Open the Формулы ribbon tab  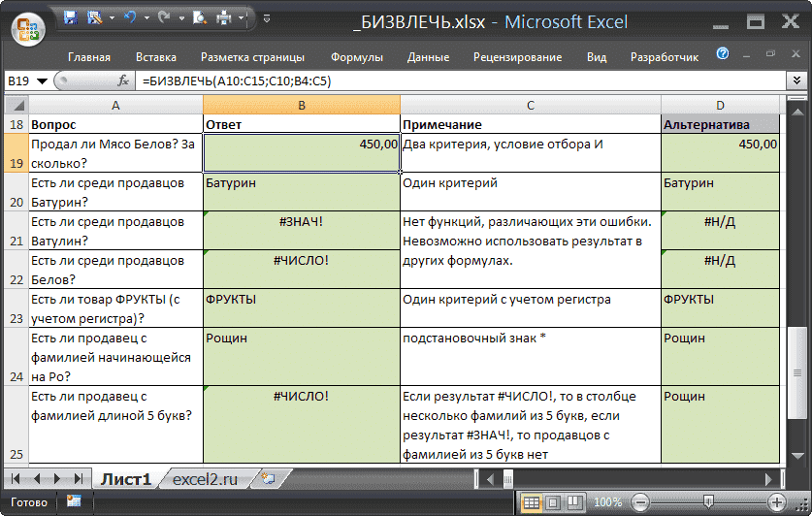357,57
